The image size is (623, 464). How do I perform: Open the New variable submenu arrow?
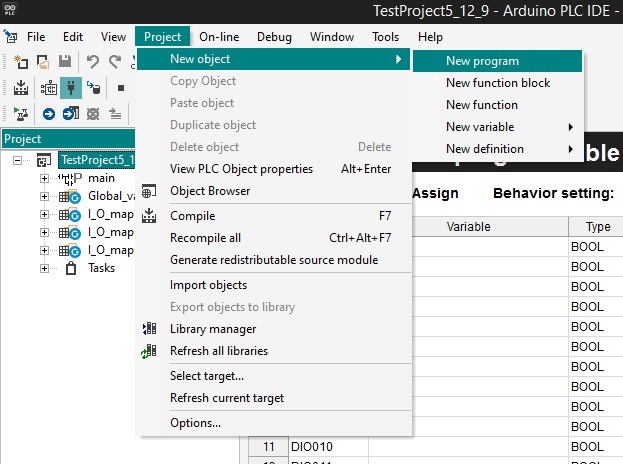[571, 127]
